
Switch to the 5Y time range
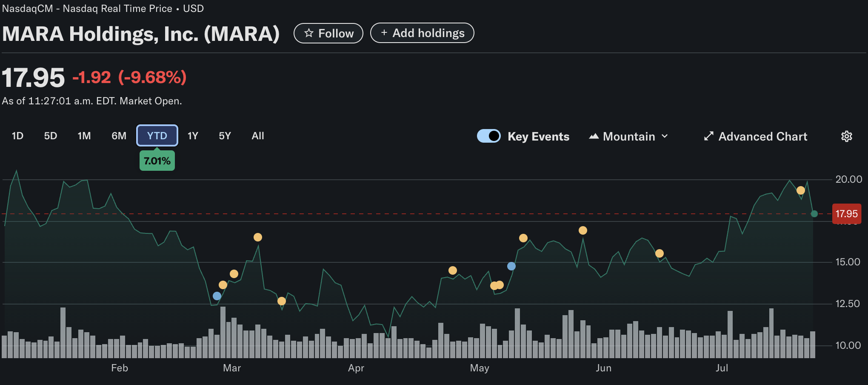[225, 136]
